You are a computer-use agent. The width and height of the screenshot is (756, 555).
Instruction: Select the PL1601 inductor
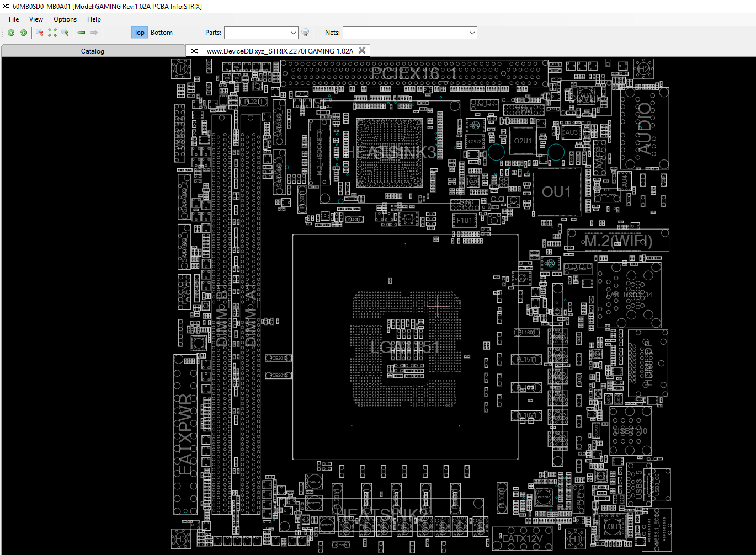coord(528,333)
